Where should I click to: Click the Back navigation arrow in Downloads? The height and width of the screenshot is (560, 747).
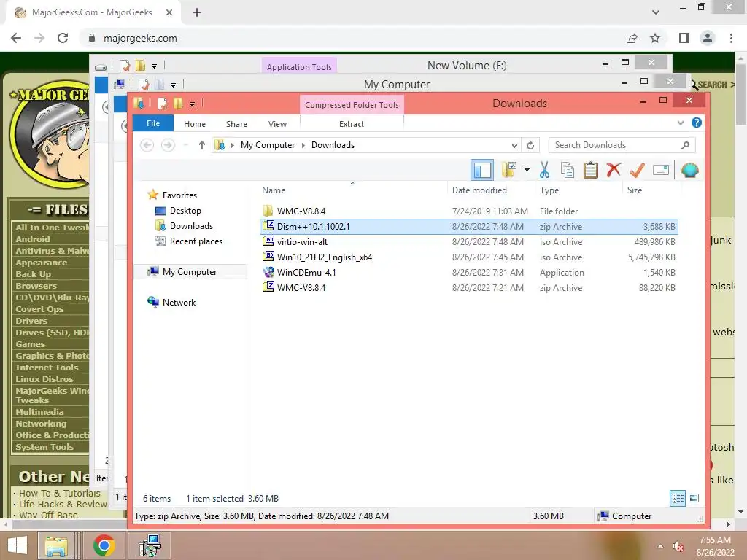[x=147, y=145]
